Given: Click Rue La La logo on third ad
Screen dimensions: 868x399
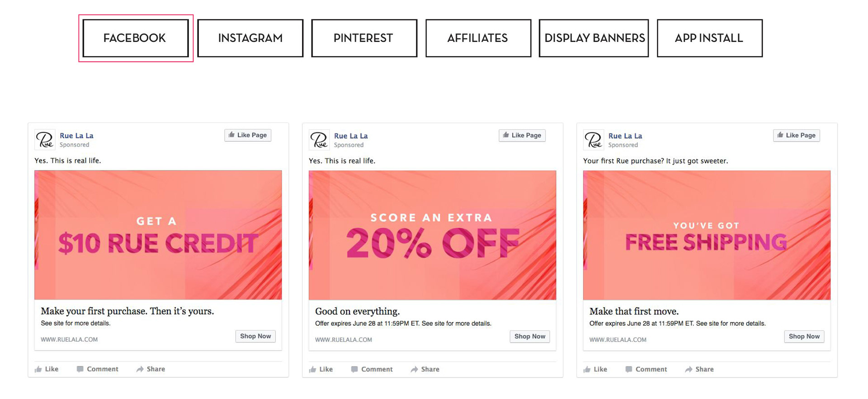Looking at the screenshot, I should [594, 140].
